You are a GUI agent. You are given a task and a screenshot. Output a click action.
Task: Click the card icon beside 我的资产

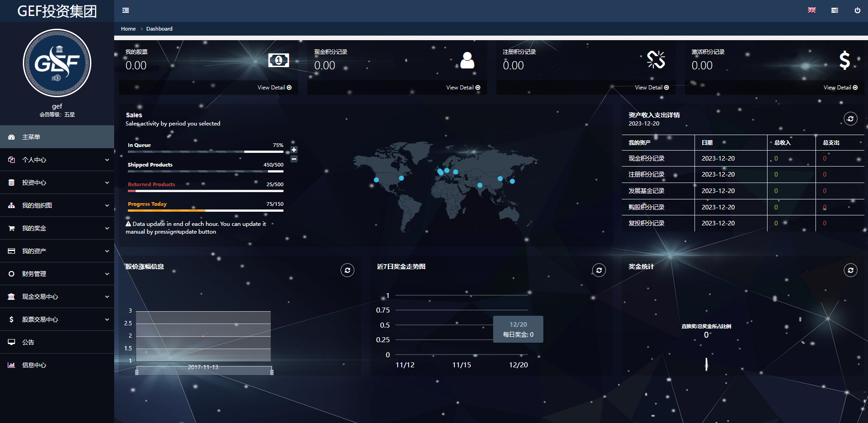click(x=11, y=251)
